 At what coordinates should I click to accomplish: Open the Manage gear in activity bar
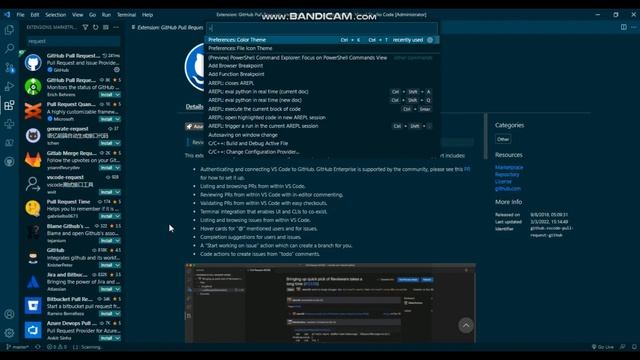pyautogui.click(x=9, y=333)
